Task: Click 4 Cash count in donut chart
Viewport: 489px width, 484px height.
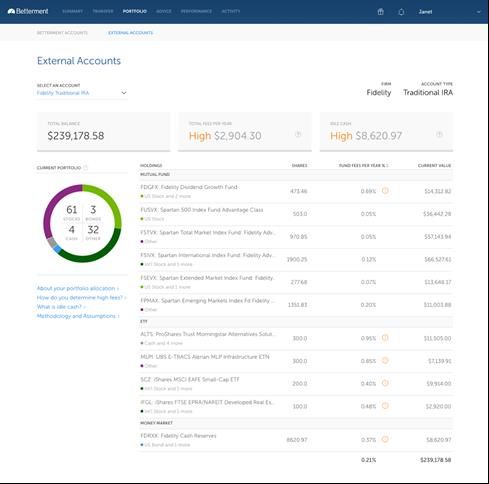Action: (x=72, y=232)
